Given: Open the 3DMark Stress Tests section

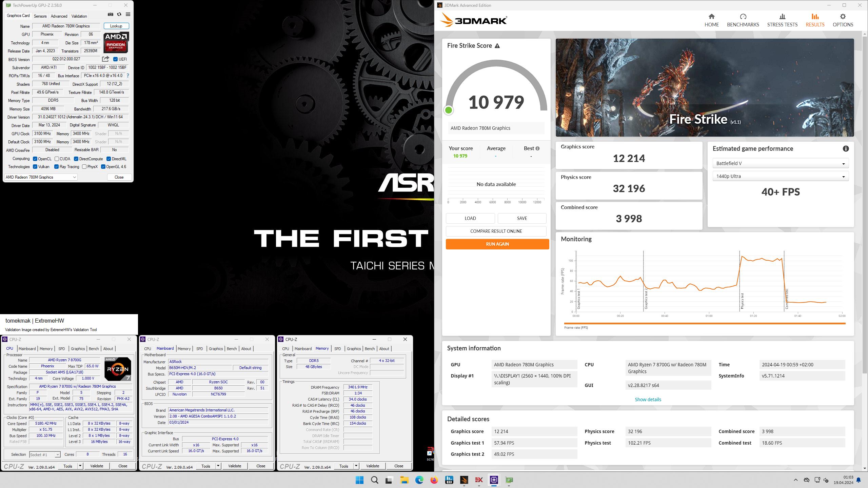Looking at the screenshot, I should 782,20.
